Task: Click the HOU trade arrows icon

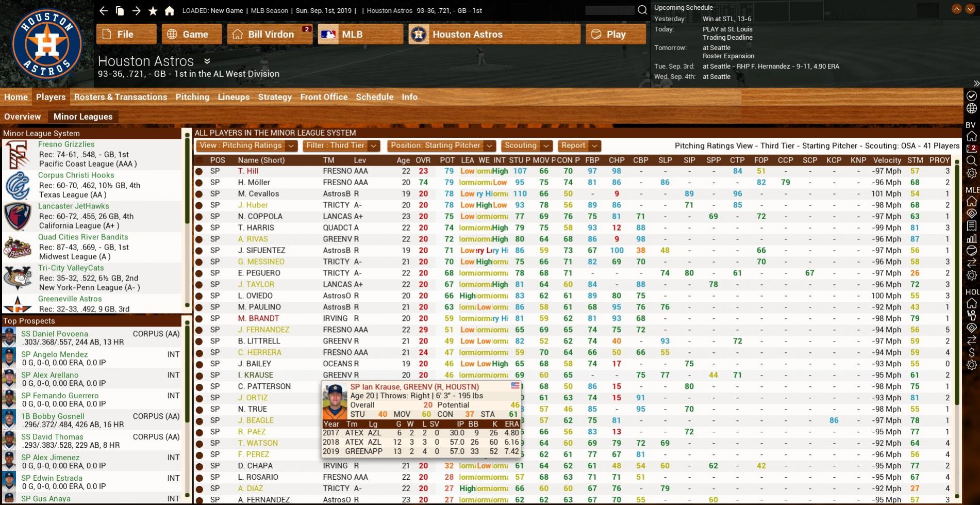Action: tap(971, 340)
